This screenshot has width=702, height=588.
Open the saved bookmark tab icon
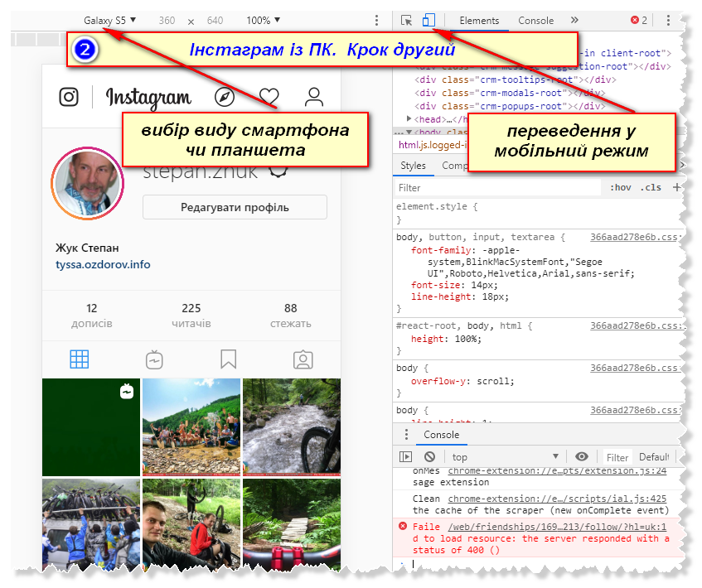click(x=228, y=359)
